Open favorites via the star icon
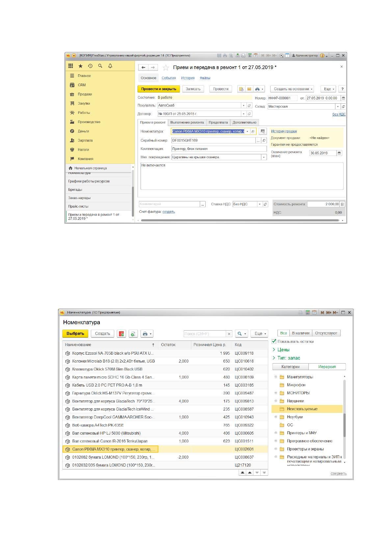This screenshot has height=554, width=392. [x=80, y=66]
